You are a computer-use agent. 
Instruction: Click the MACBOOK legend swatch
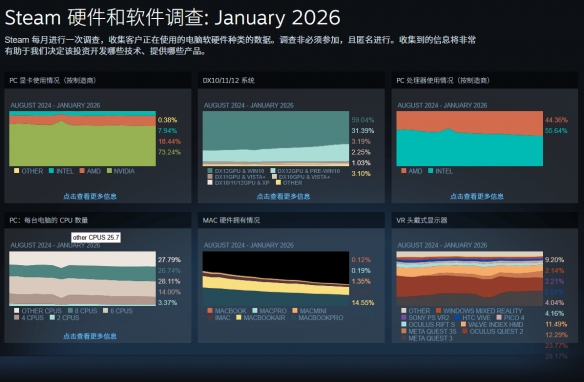[x=210, y=311]
